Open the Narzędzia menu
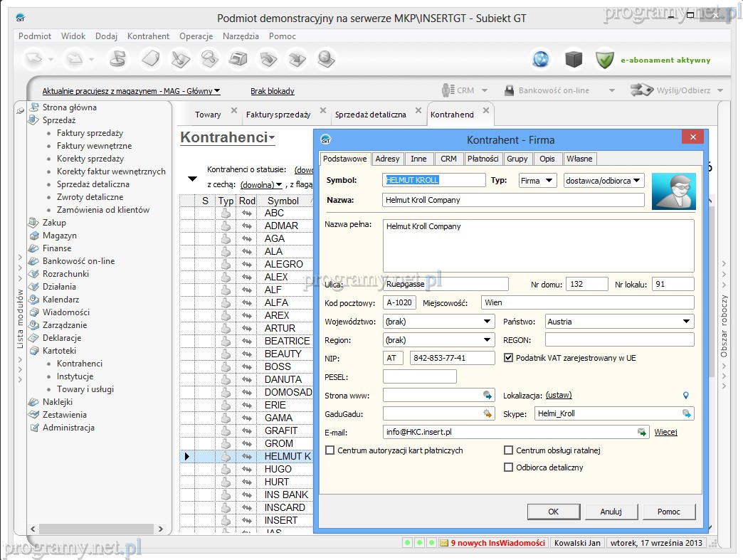This screenshot has height=560, width=743. pyautogui.click(x=241, y=36)
